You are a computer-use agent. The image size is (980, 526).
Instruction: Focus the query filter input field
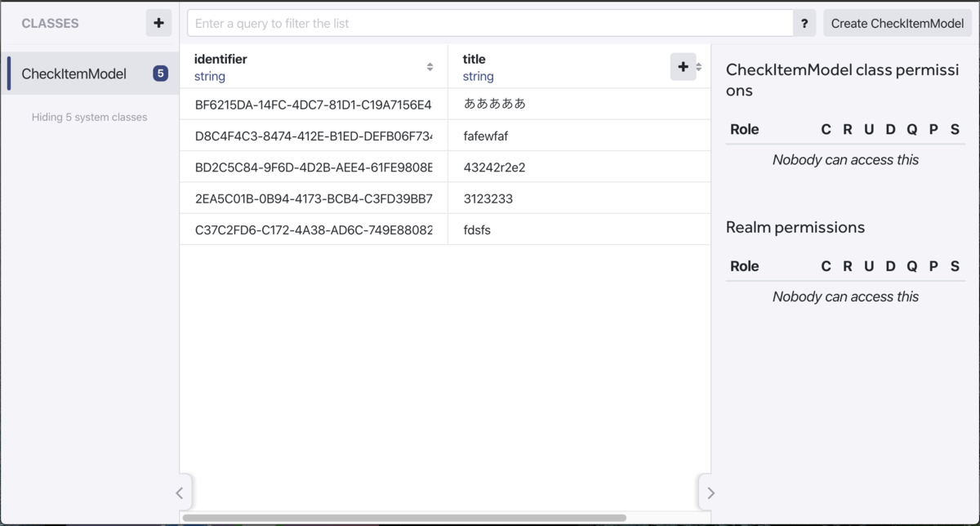(490, 24)
